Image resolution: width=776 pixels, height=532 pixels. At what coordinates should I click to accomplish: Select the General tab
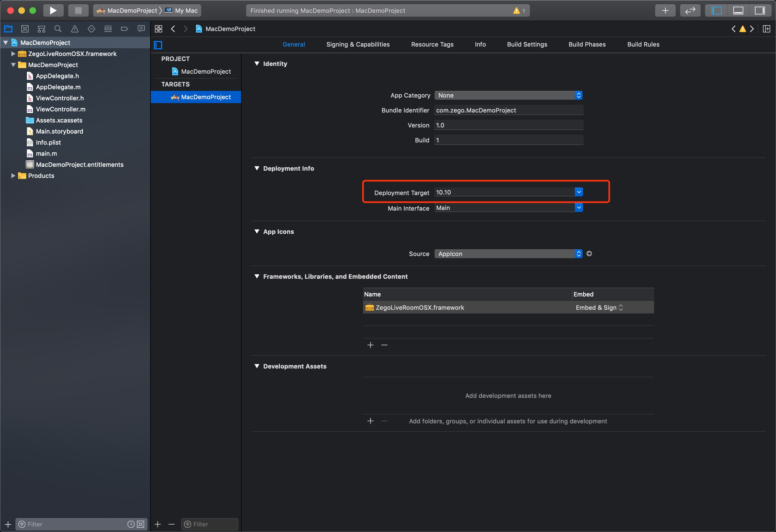point(293,44)
